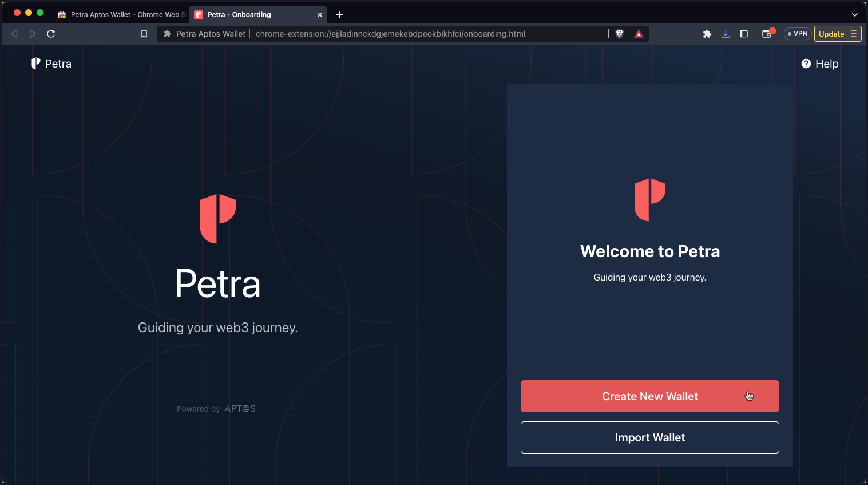
Task: Go back using the back arrow
Action: [x=15, y=34]
